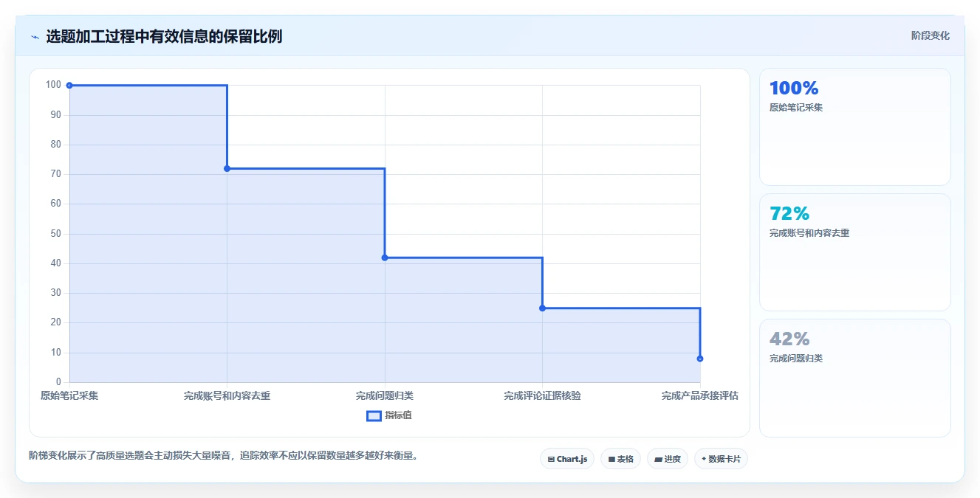The width and height of the screenshot is (980, 498).
Task: Click x-axis label 完成问题归类
Action: pos(385,395)
